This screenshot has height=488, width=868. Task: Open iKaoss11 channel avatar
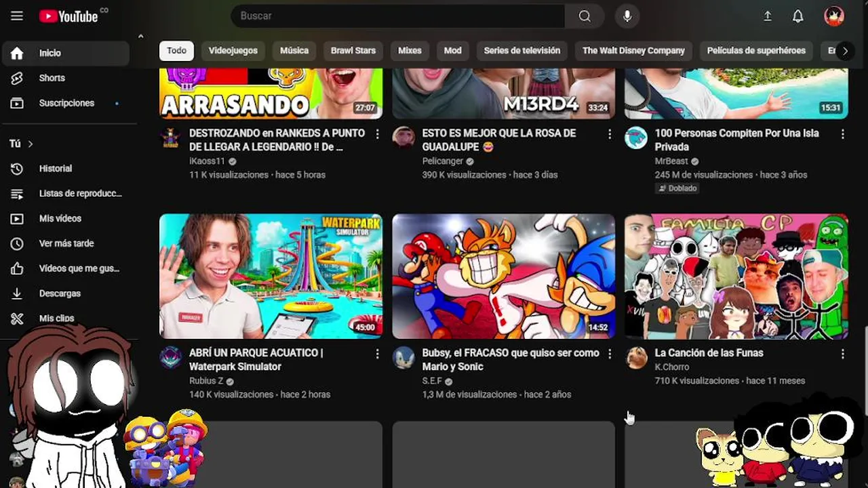170,138
